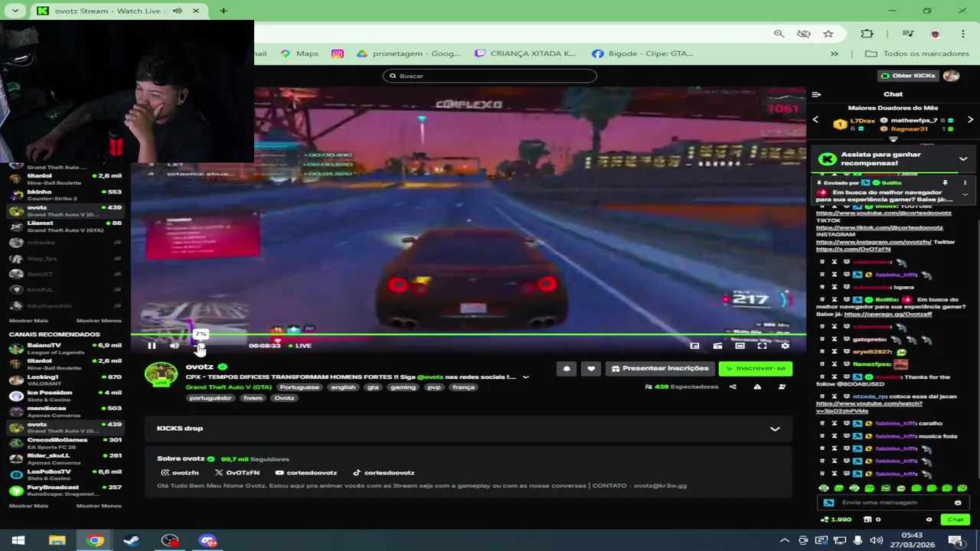Image resolution: width=980 pixels, height=551 pixels.
Task: Show more bookmarks with double chevron
Action: pyautogui.click(x=835, y=54)
